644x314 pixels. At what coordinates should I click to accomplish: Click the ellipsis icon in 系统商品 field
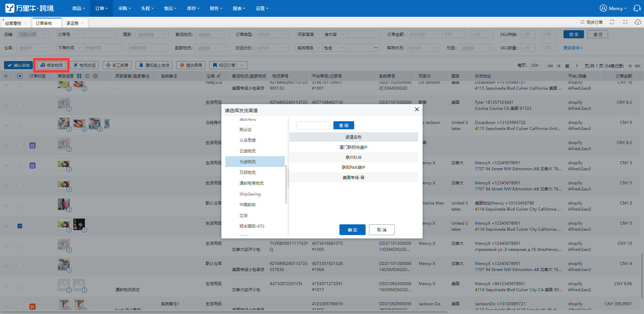[x=375, y=48]
